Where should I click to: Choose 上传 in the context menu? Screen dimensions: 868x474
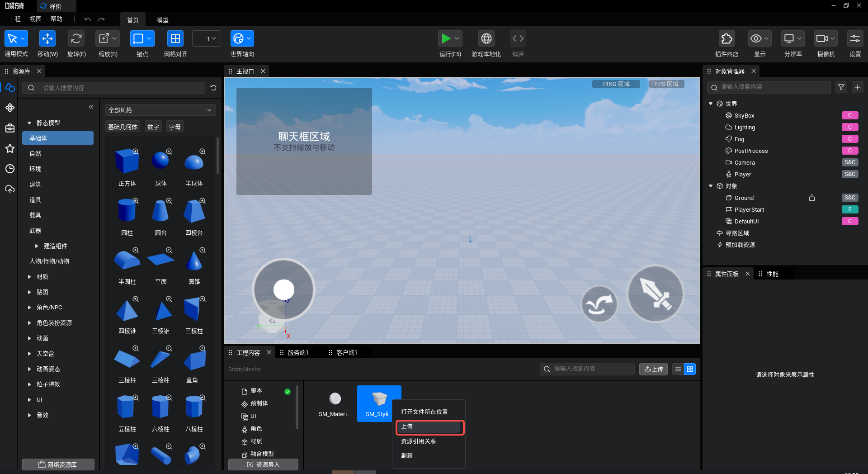(429, 427)
